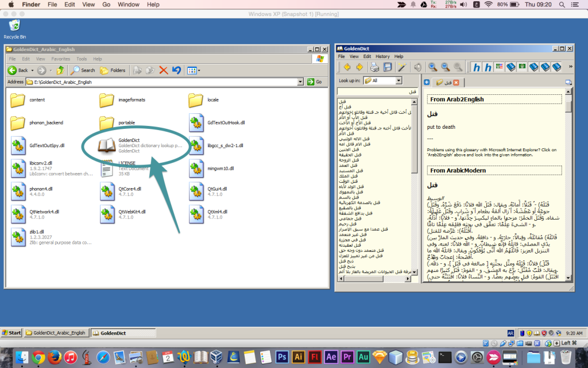This screenshot has height=368, width=588.
Task: Expand the Explorer Address bar dropdown
Action: (x=300, y=82)
